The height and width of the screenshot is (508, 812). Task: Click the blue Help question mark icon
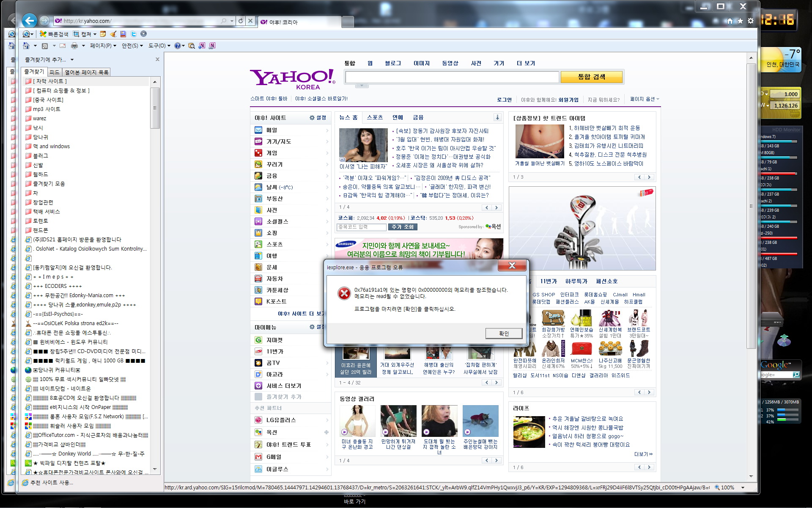[178, 46]
